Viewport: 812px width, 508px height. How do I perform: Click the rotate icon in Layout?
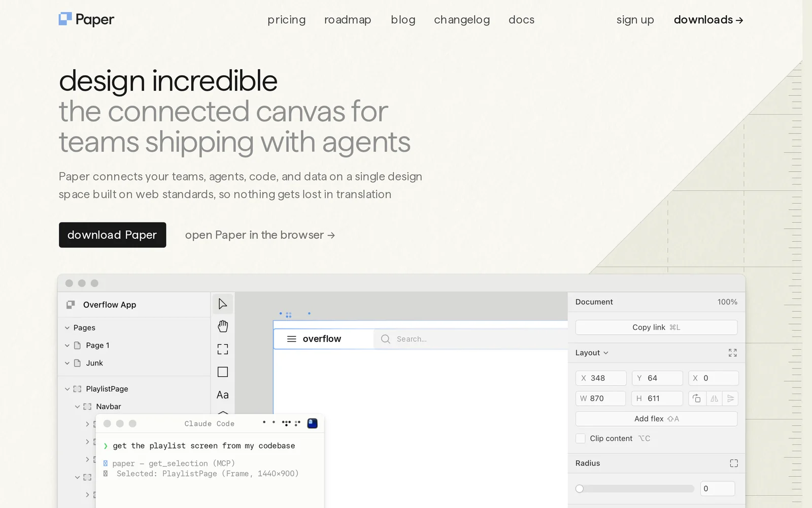(697, 398)
